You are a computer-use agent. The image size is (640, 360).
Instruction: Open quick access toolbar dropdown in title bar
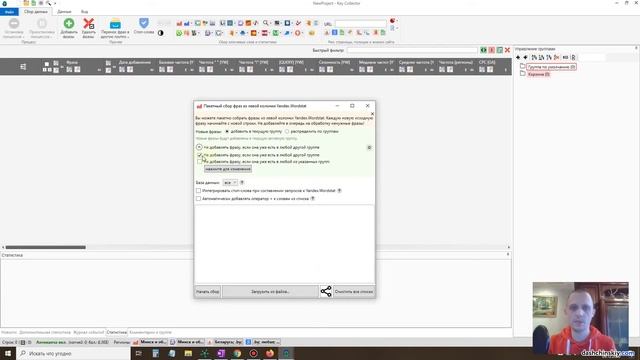tap(55, 4)
